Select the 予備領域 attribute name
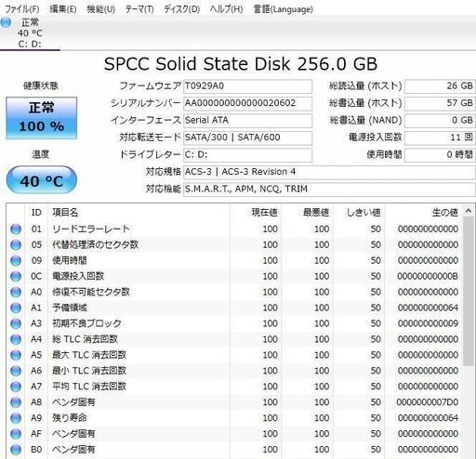The height and width of the screenshot is (459, 476). pyautogui.click(x=70, y=308)
